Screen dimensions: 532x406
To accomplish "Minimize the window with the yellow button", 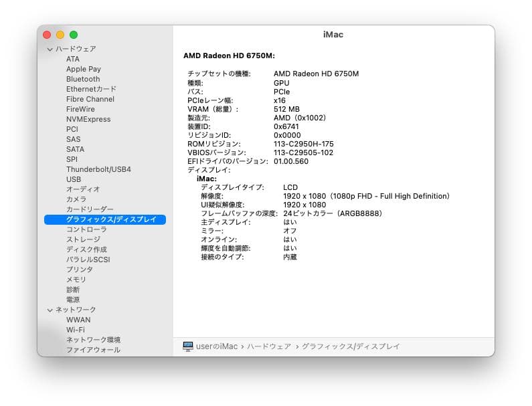I will [x=60, y=35].
